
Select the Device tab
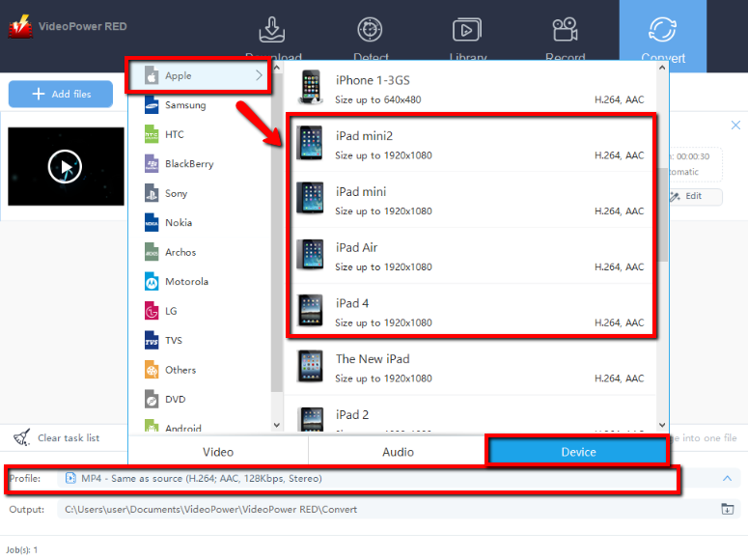point(577,452)
